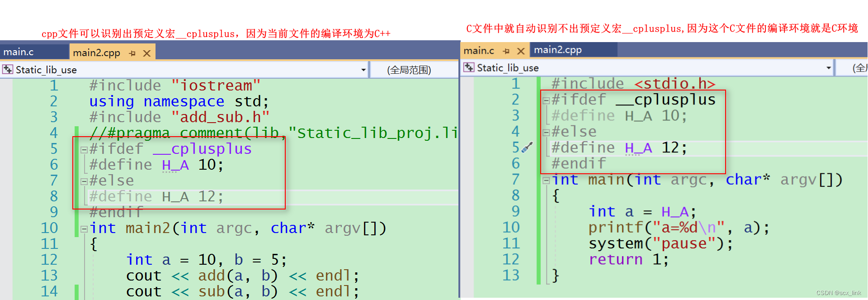868x300 pixels.
Task: Click the #include "add_sub.h" line
Action: (x=179, y=117)
